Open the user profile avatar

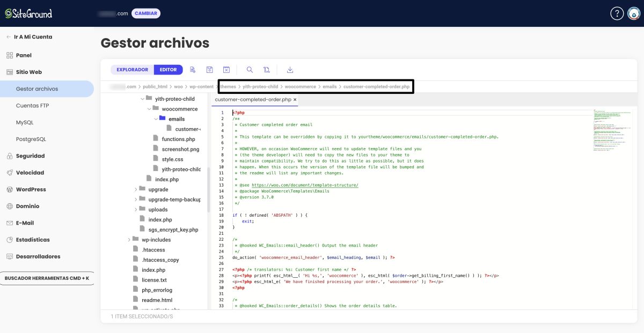634,13
